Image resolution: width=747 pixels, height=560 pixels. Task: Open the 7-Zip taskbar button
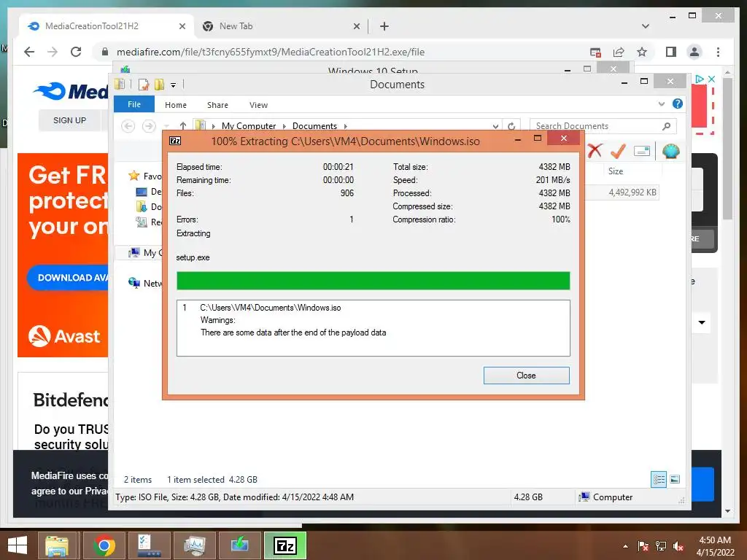click(x=285, y=545)
